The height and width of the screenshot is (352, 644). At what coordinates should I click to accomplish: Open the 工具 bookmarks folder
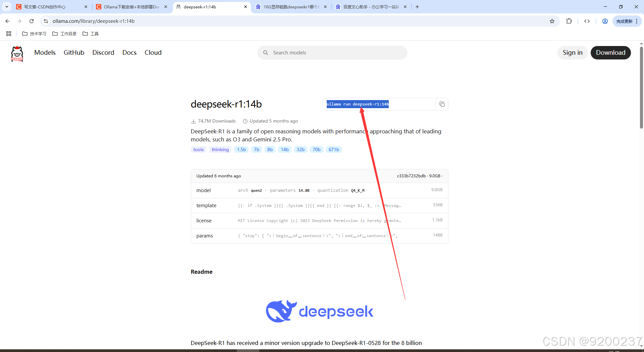(91, 34)
